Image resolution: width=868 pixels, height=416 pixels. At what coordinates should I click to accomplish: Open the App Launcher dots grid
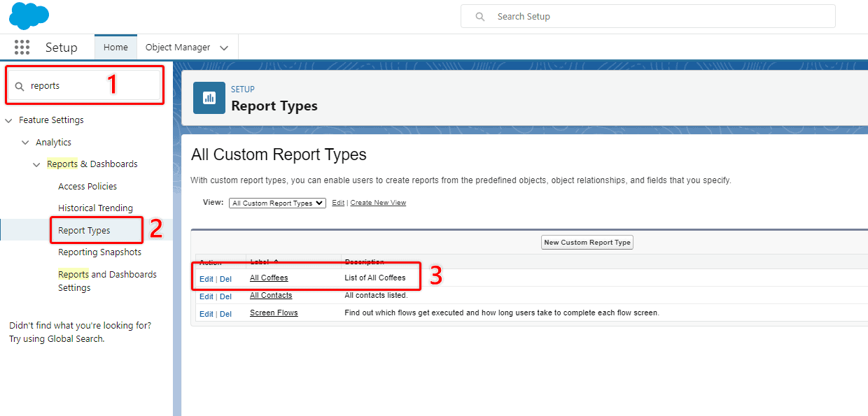22,48
